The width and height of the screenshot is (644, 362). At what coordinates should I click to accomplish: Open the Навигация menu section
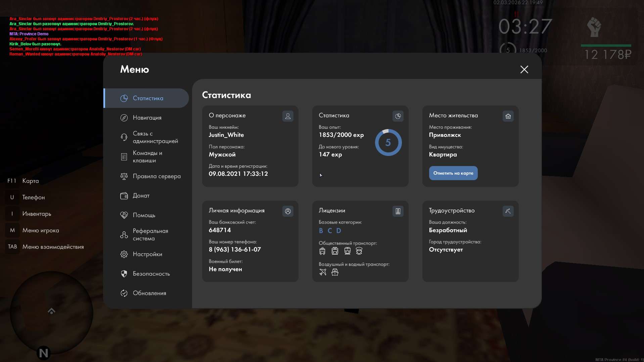pos(147,118)
